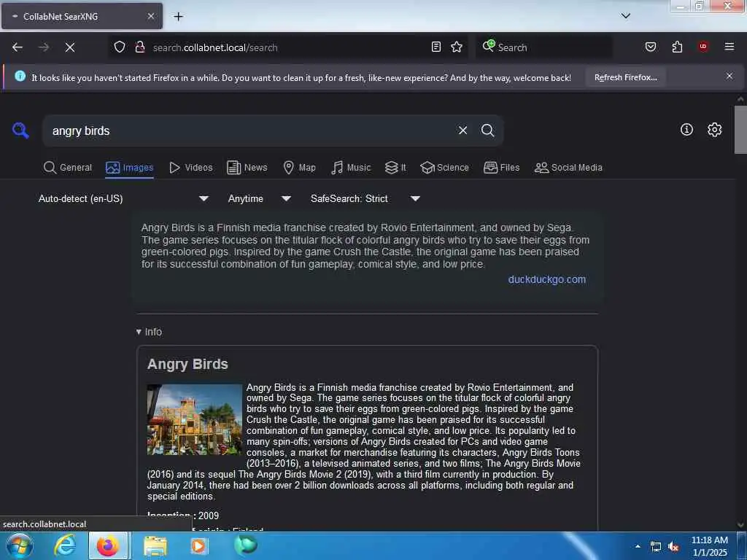The image size is (747, 560).
Task: Open the Windows Start menu
Action: 20,545
